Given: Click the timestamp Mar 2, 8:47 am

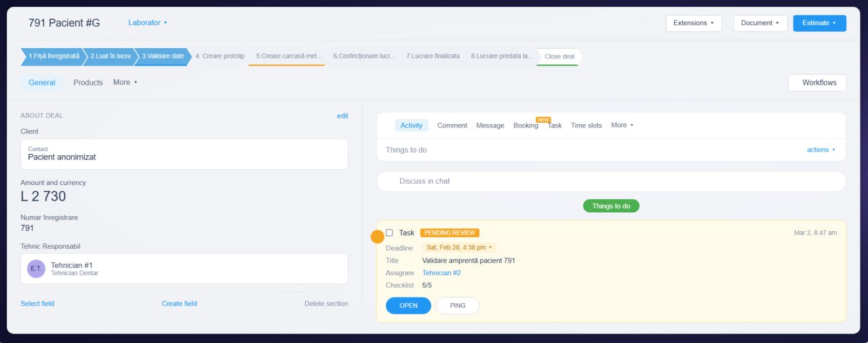Looking at the screenshot, I should coord(815,233).
